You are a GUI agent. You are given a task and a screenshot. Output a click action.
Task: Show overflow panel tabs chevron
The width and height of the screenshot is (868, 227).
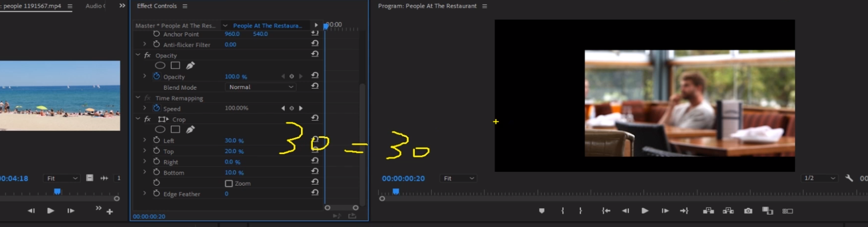click(122, 6)
